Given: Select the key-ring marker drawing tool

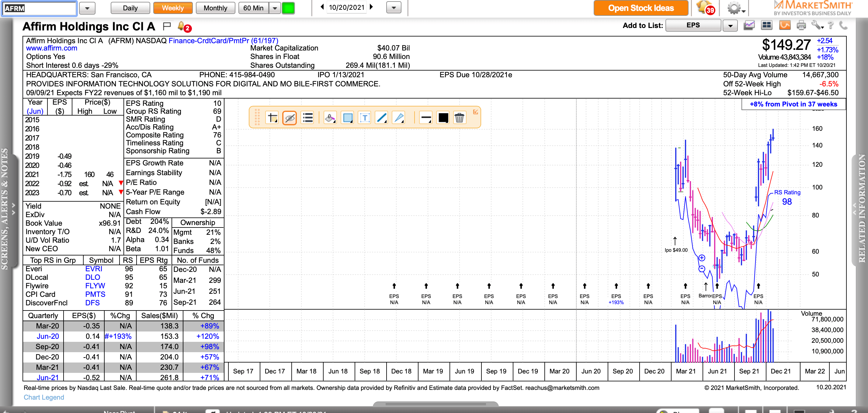Looking at the screenshot, I should pos(330,118).
